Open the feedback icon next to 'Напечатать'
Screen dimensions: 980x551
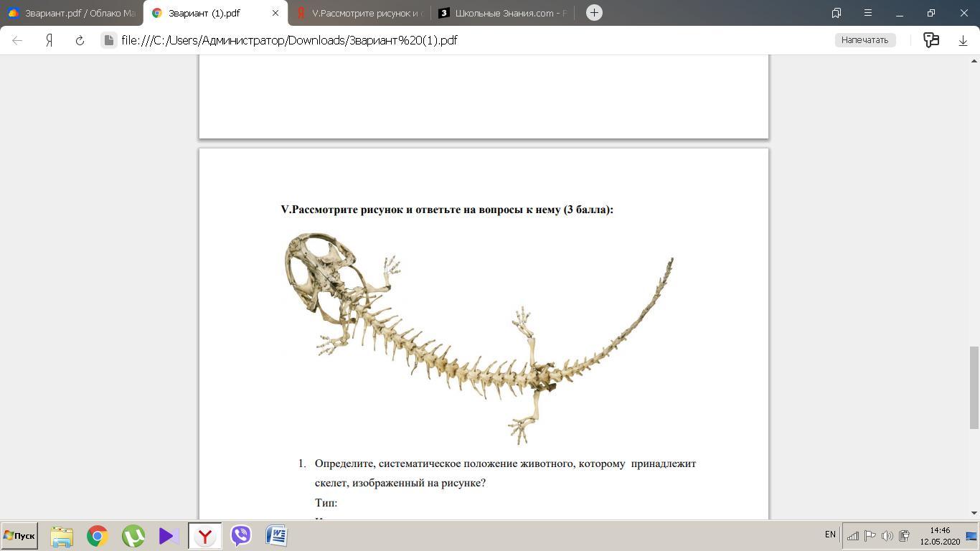point(931,40)
